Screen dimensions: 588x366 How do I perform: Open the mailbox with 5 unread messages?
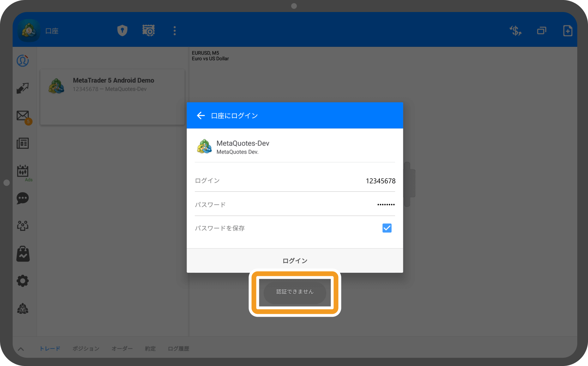(x=23, y=116)
